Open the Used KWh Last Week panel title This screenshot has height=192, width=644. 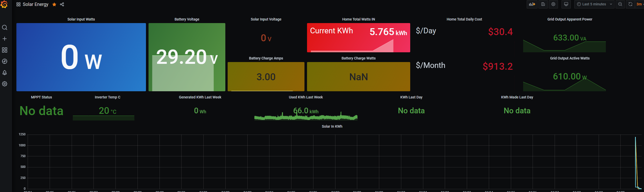coord(306,97)
